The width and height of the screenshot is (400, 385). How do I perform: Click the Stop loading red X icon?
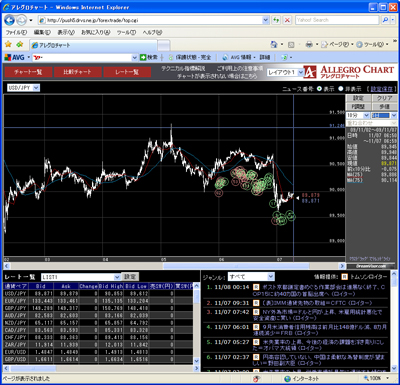(x=287, y=20)
